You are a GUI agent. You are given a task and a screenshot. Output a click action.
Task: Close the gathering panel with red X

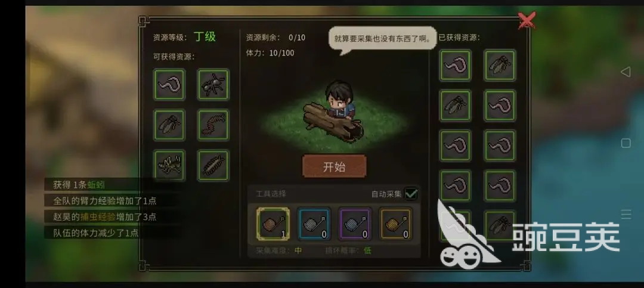coord(526,20)
